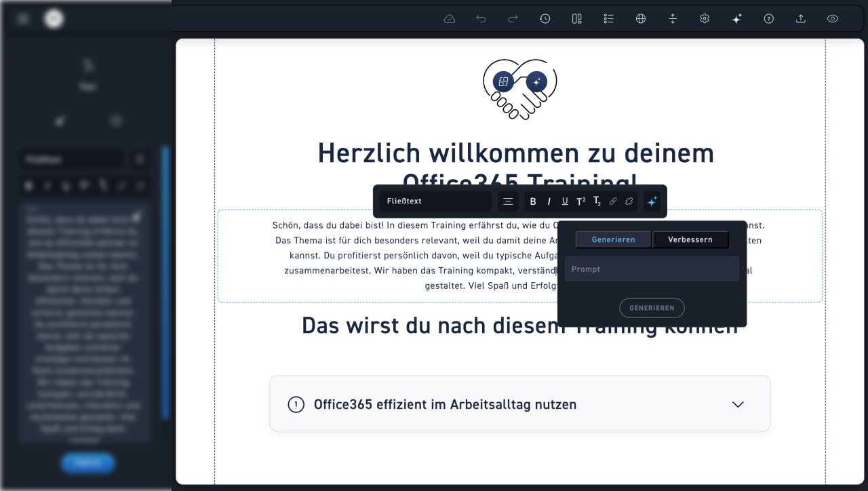Open the layout blocks panel icon
The image size is (868, 491).
[x=576, y=19]
